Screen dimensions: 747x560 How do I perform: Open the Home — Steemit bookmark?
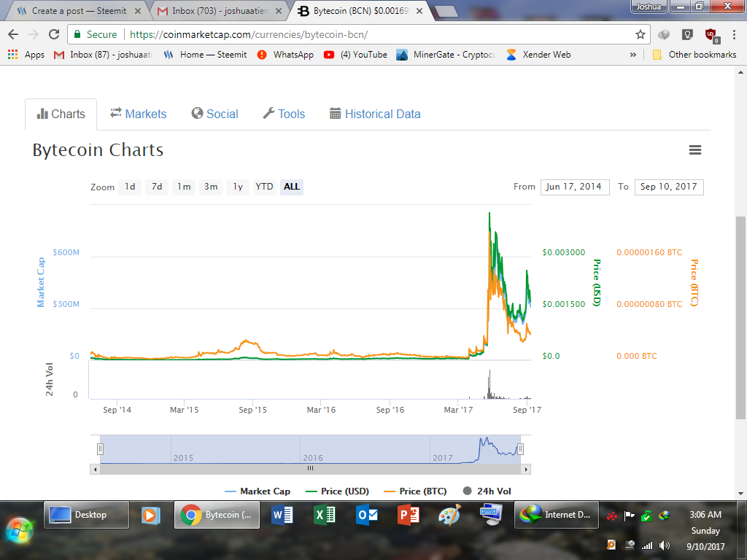point(205,55)
